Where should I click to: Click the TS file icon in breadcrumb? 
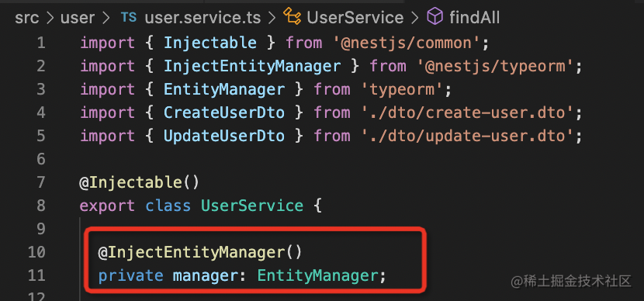click(129, 18)
